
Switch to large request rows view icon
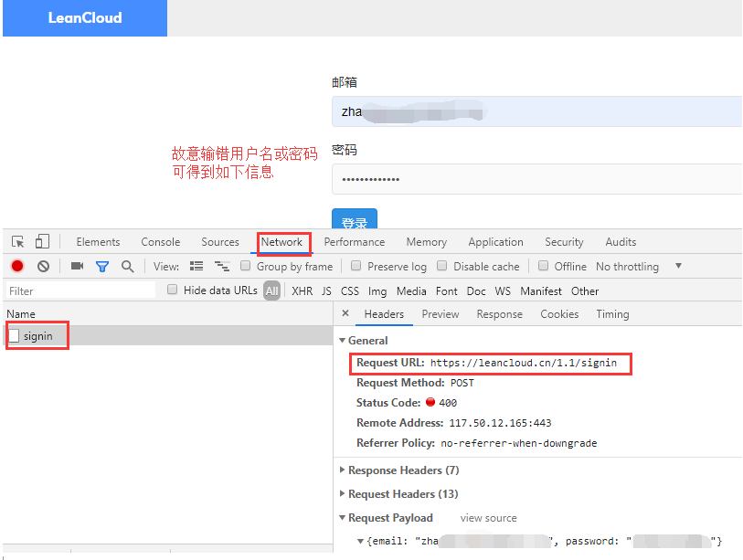pos(196,267)
